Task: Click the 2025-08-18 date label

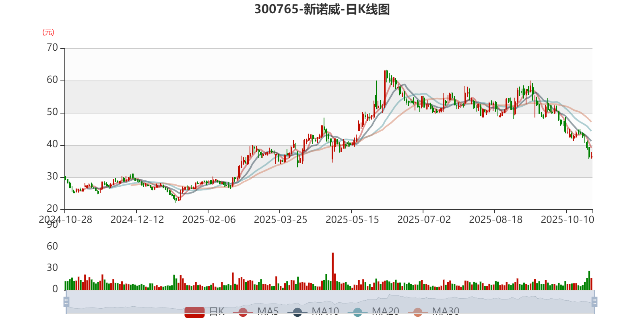Action: coord(495,220)
